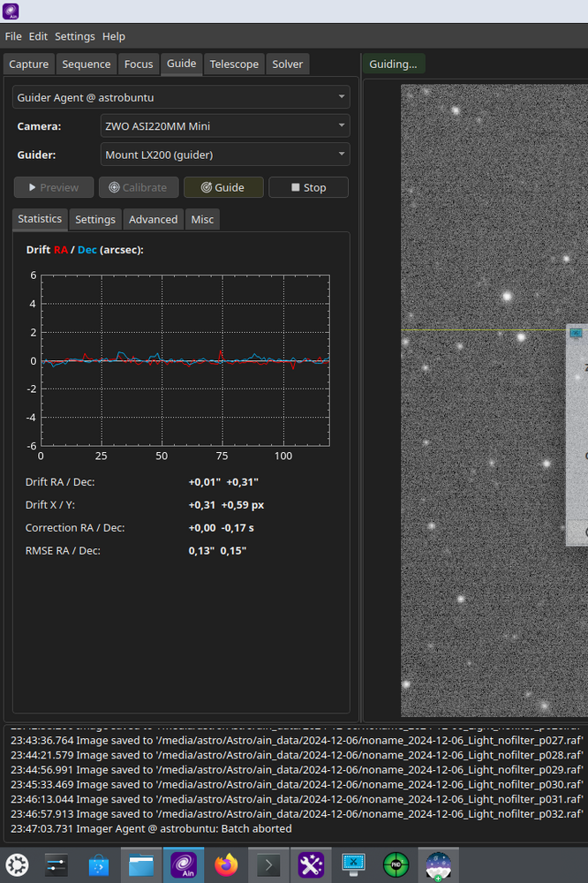Click the Drift RA/Dec graph
The image size is (588, 883).
click(x=185, y=360)
